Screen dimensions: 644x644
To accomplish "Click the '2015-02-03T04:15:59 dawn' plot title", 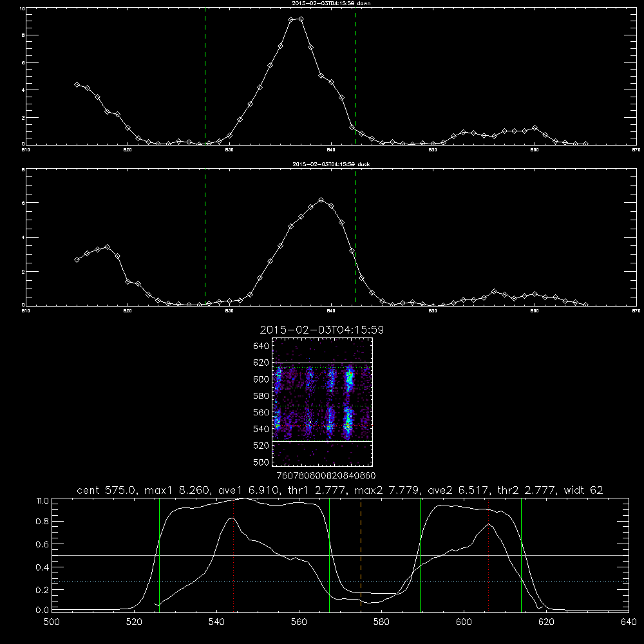I will point(331,3).
